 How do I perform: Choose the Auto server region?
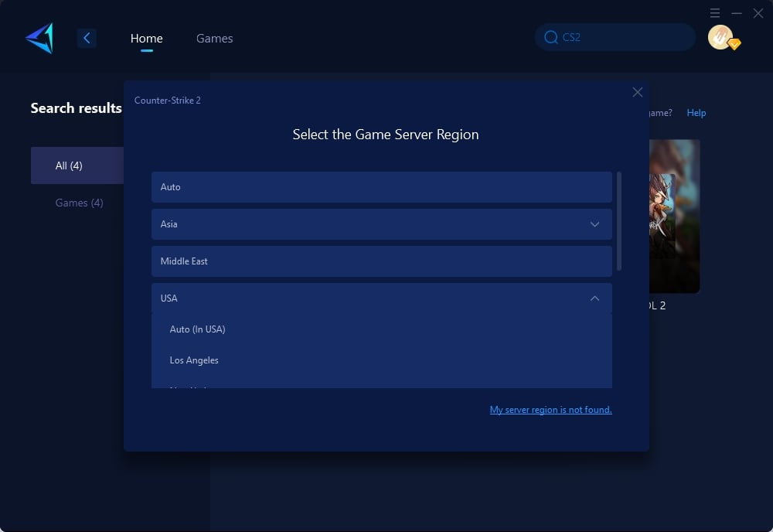coord(382,187)
